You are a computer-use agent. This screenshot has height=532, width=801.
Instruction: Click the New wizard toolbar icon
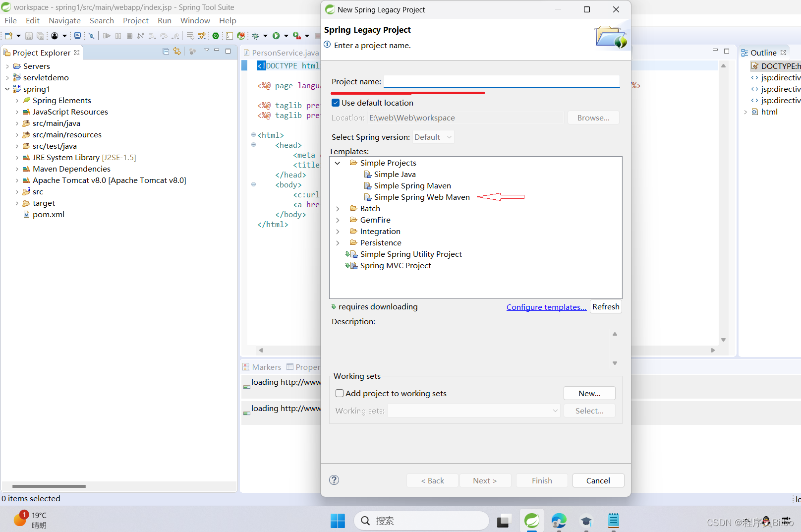coord(8,36)
